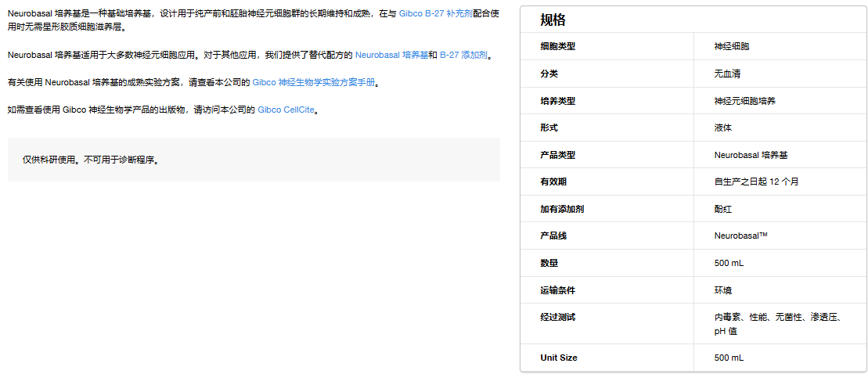Click the 规格 heading
This screenshot has width=868, height=374.
click(553, 20)
